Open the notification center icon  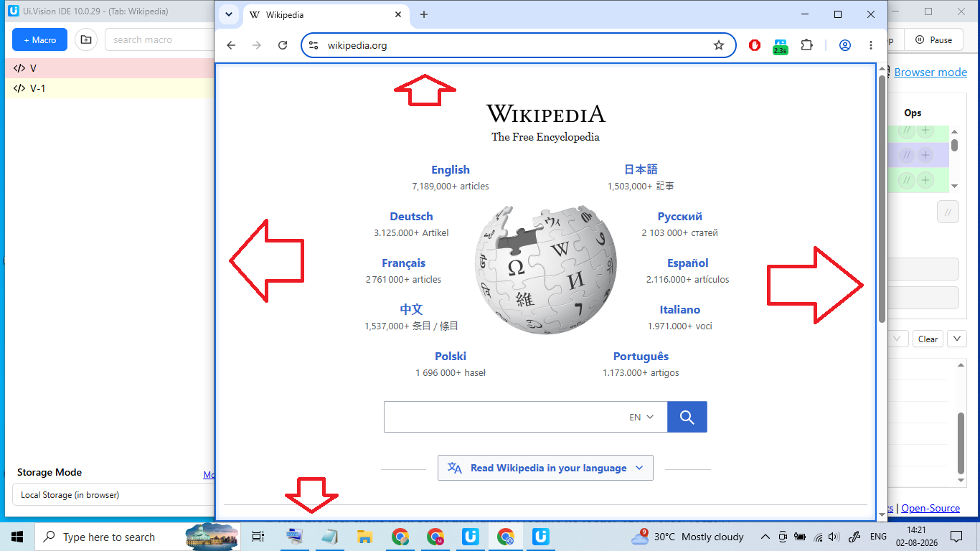(x=956, y=537)
